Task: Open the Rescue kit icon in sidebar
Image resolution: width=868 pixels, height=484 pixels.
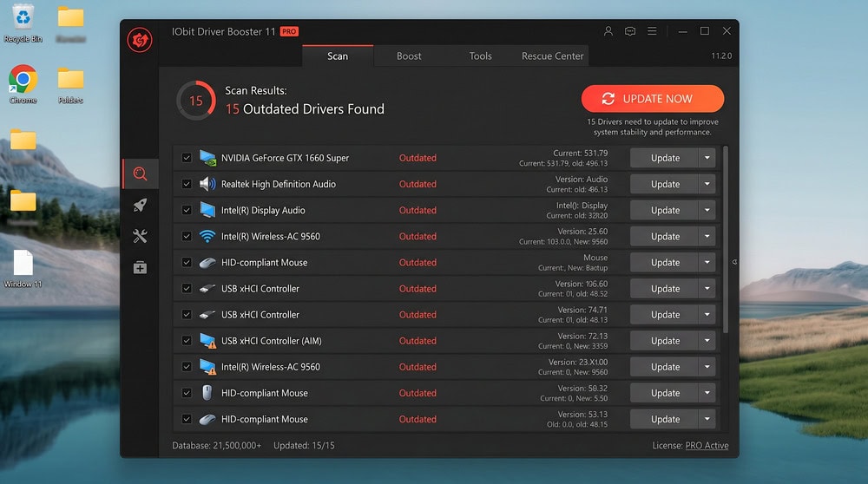Action: (140, 268)
